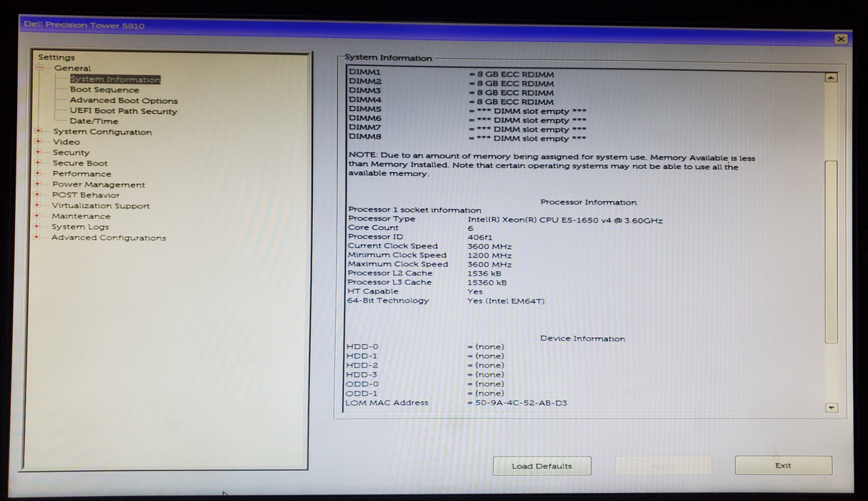868x501 pixels.
Task: Select the Video category label
Action: (67, 142)
